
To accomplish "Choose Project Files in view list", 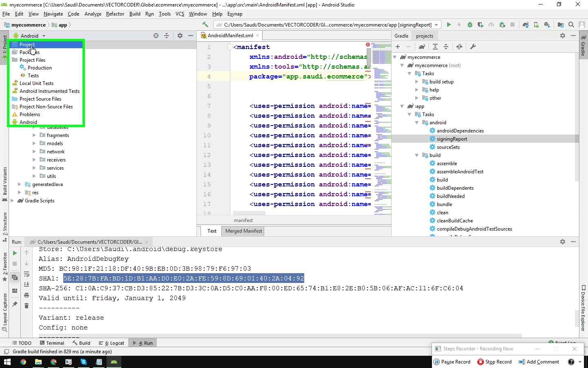I will pyautogui.click(x=46, y=60).
